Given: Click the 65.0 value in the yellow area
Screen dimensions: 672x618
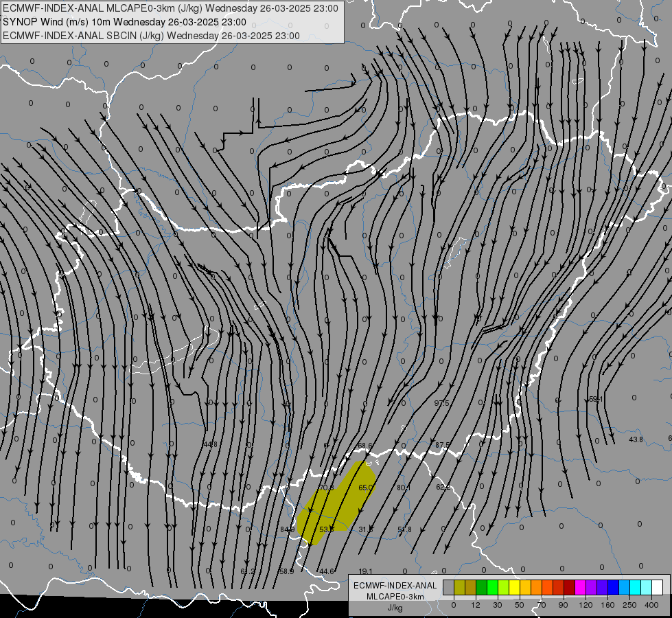Looking at the screenshot, I should point(366,488).
